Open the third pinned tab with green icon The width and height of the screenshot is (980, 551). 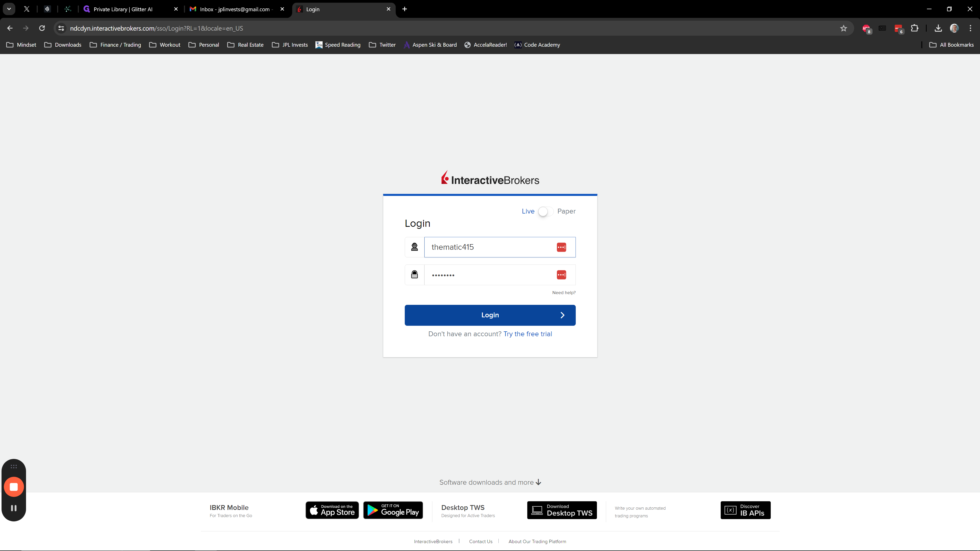tap(68, 9)
